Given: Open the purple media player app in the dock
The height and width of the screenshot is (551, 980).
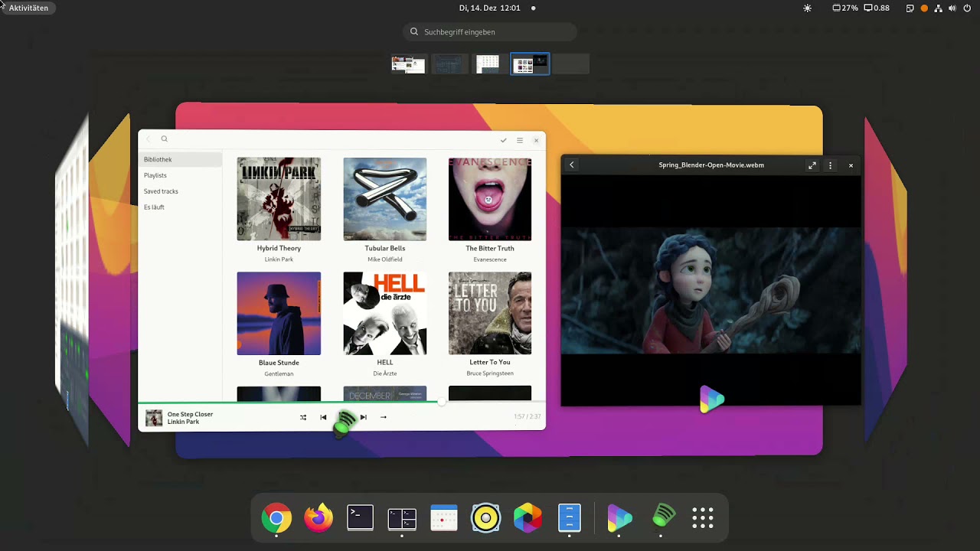Looking at the screenshot, I should (x=619, y=518).
